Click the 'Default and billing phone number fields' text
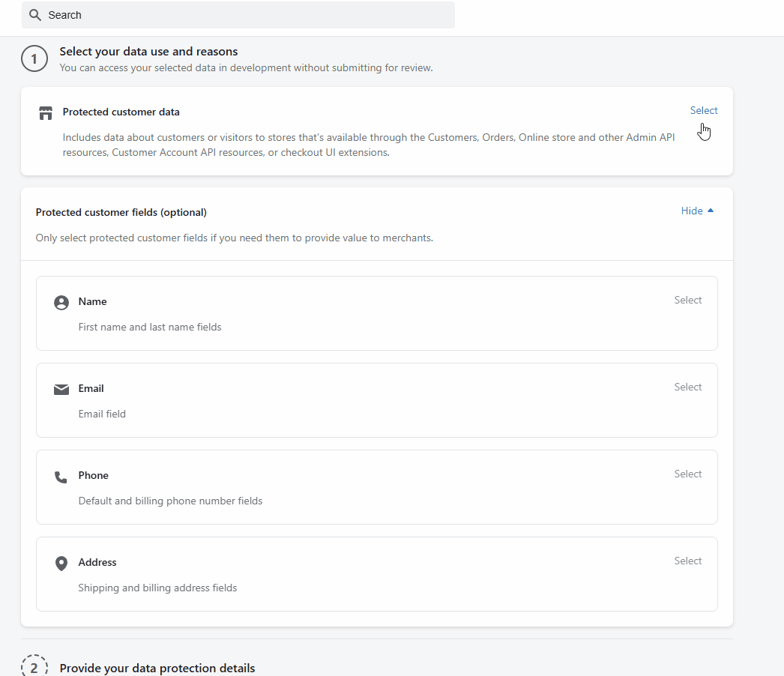The height and width of the screenshot is (676, 784). pyautogui.click(x=170, y=501)
